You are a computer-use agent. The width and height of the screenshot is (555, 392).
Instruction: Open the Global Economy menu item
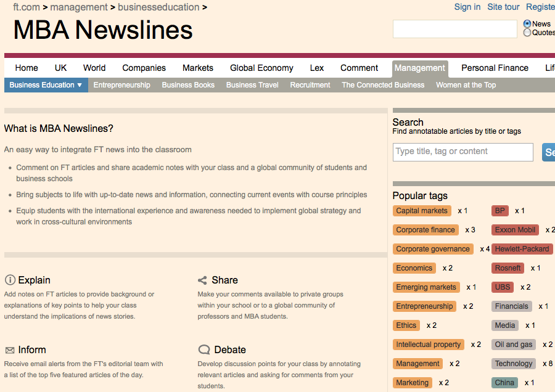point(261,68)
